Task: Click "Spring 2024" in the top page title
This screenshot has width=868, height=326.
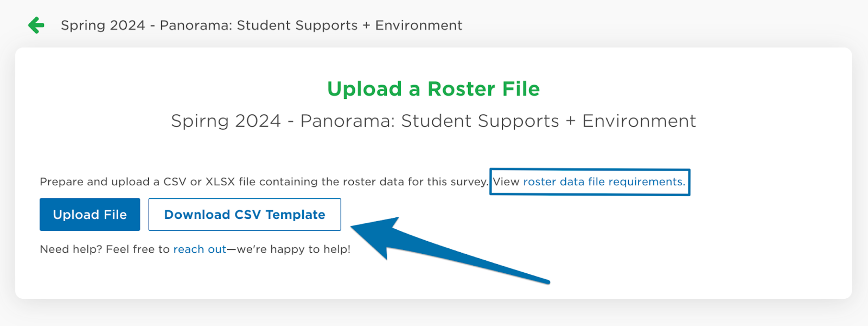Action: [103, 26]
